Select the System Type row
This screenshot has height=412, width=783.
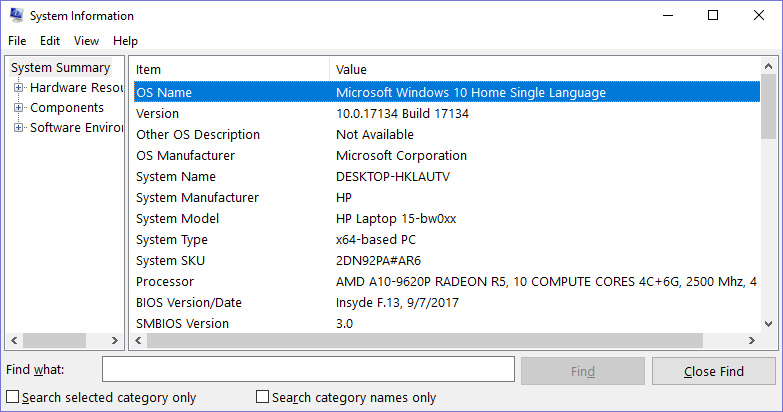pyautogui.click(x=447, y=239)
